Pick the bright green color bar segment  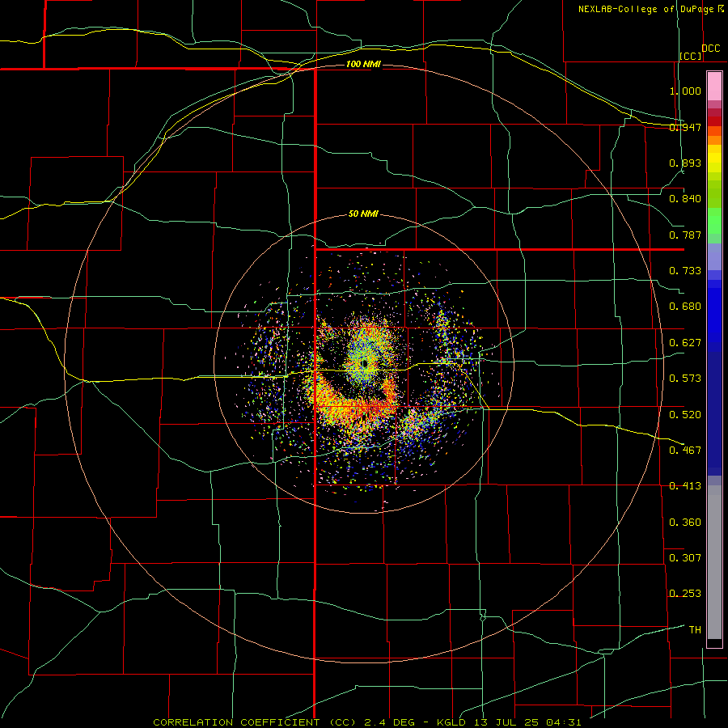[714, 221]
